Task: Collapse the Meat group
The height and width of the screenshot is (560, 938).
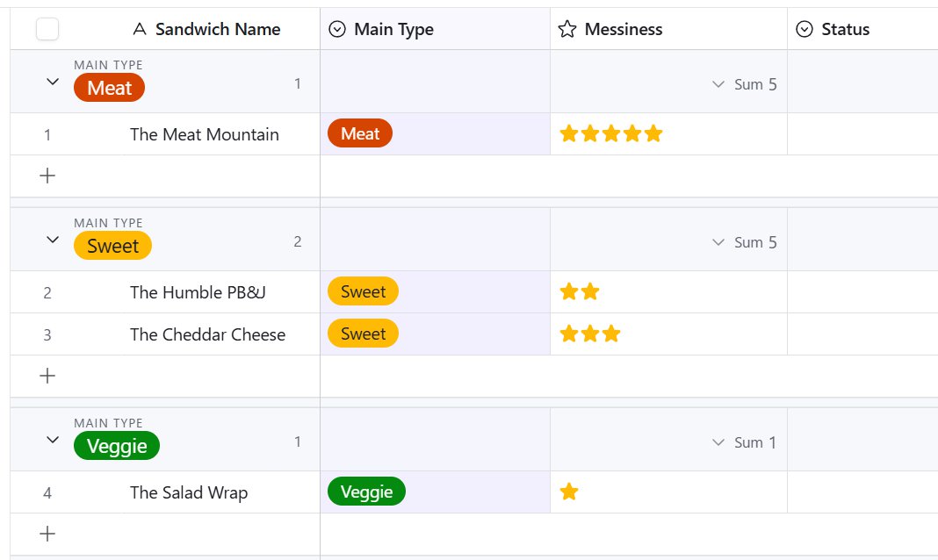Action: [53, 82]
